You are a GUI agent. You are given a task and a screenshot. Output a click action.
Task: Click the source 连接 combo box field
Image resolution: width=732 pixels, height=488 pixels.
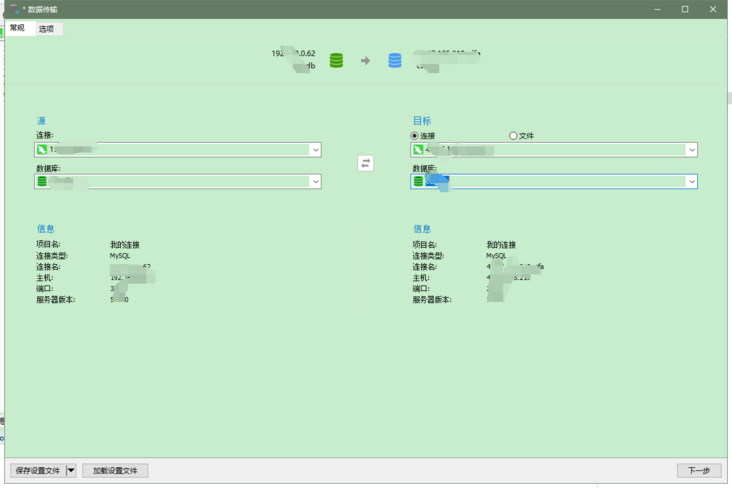point(178,150)
